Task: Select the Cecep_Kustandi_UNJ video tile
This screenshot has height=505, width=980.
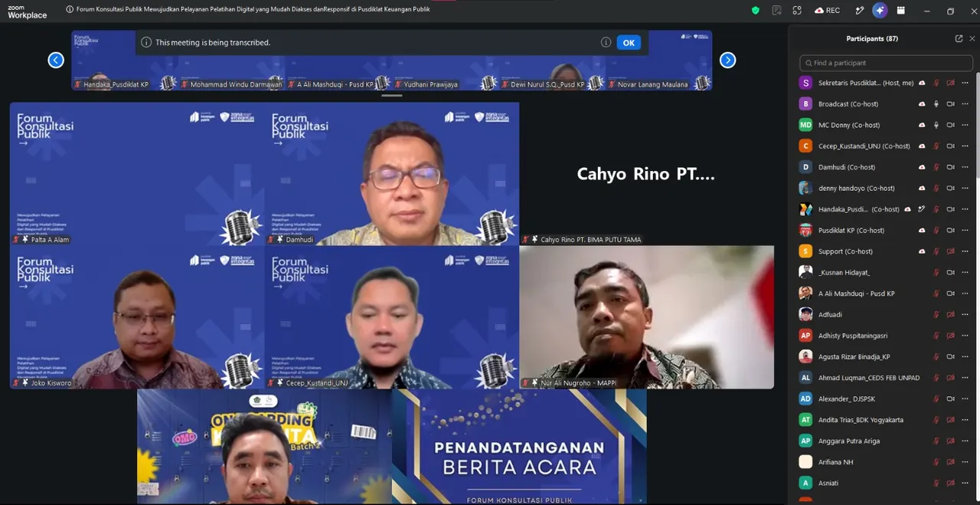Action: pos(391,317)
